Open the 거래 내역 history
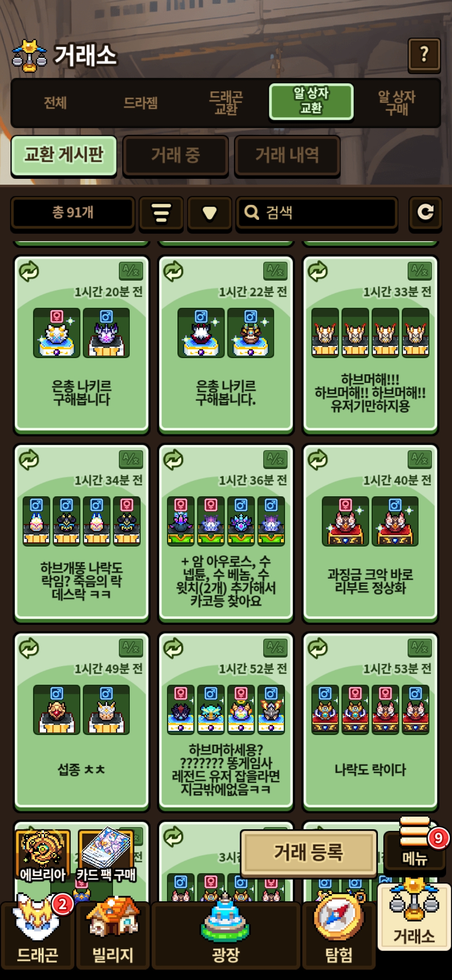 point(287,155)
